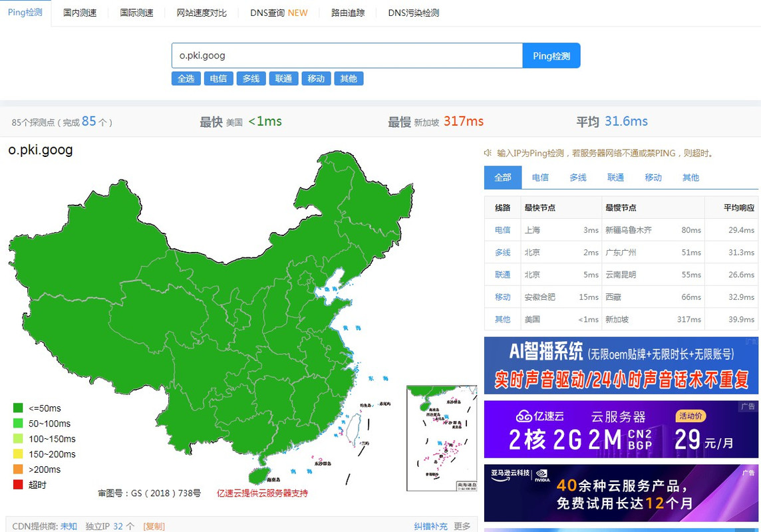Click the blue Ping检测 submit button
The height and width of the screenshot is (532, 761).
[x=551, y=56]
